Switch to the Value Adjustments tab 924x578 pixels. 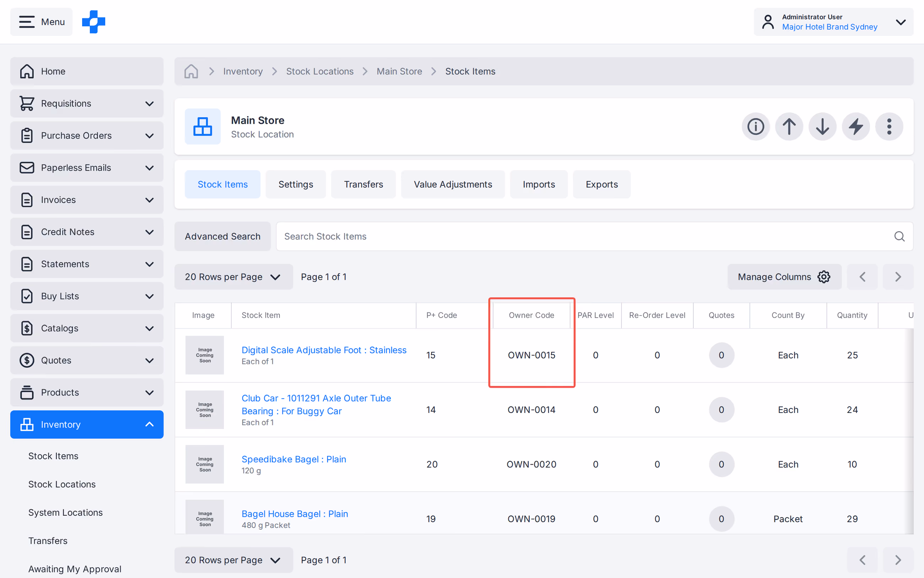tap(453, 184)
